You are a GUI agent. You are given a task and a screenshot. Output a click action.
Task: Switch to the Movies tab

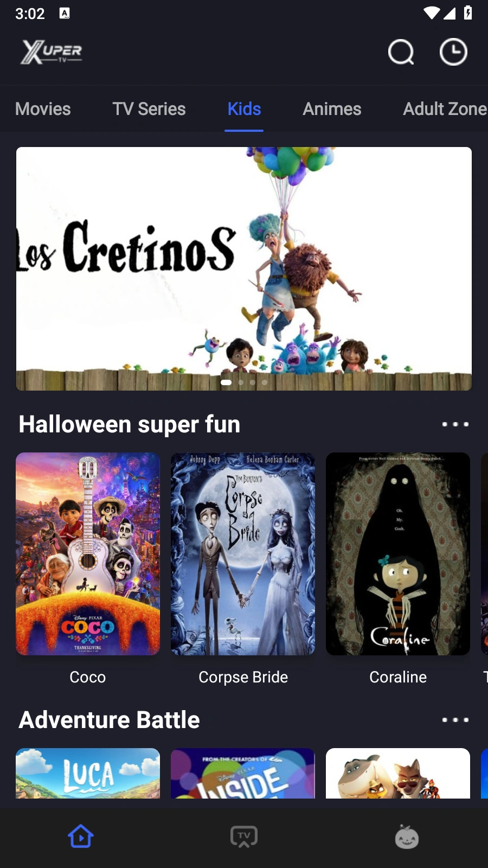43,108
